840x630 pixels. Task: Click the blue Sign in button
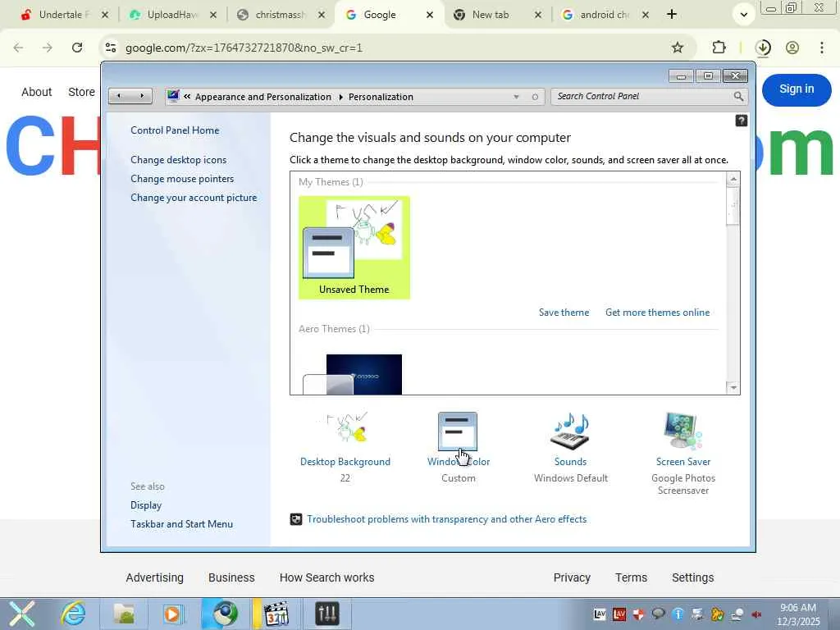click(797, 89)
